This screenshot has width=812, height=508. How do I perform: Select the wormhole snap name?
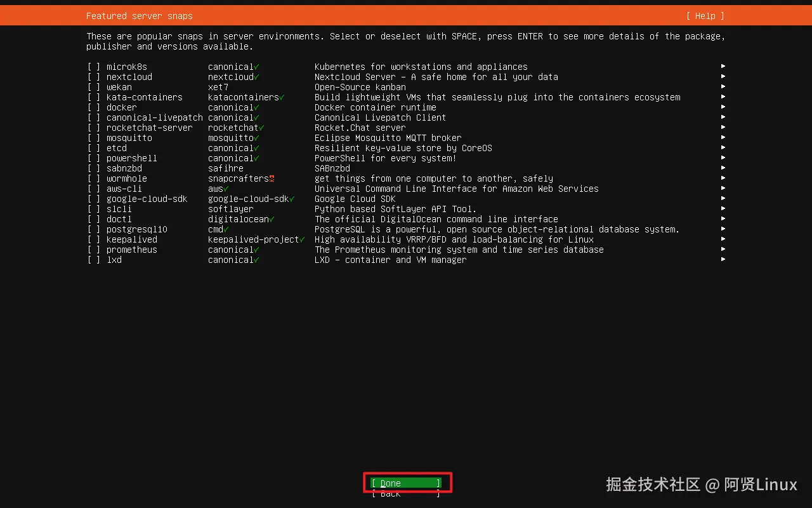pyautogui.click(x=127, y=178)
